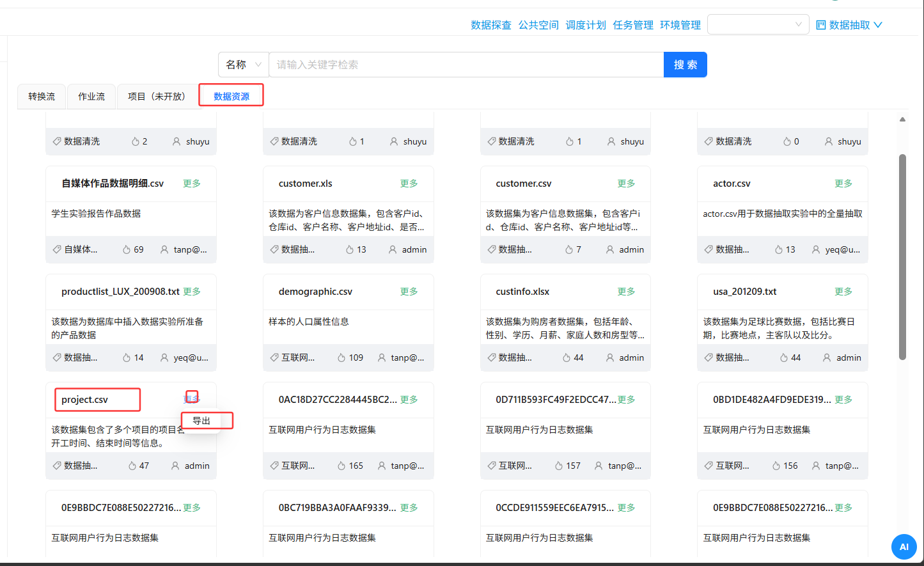Image resolution: width=924 pixels, height=566 pixels.
Task: Open 更多 on 0CCDE911559EEC6EA7915 card
Action: [626, 508]
